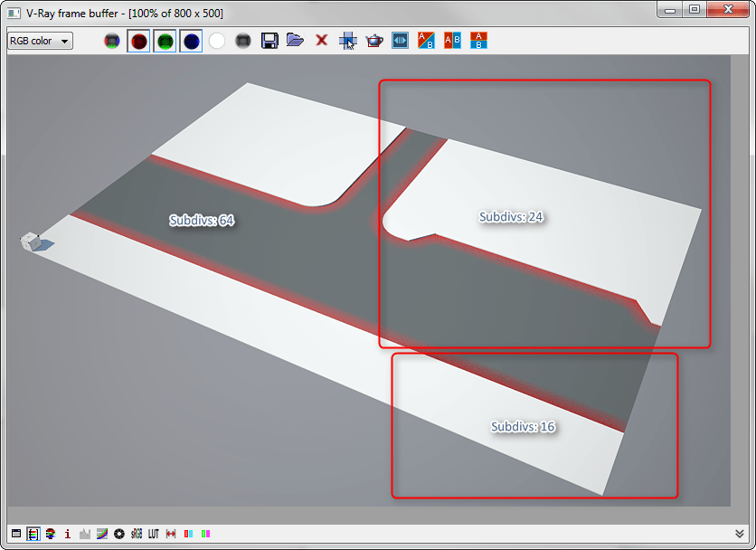756x550 pixels.
Task: Switch to RGB channels view icon
Action: (x=112, y=41)
